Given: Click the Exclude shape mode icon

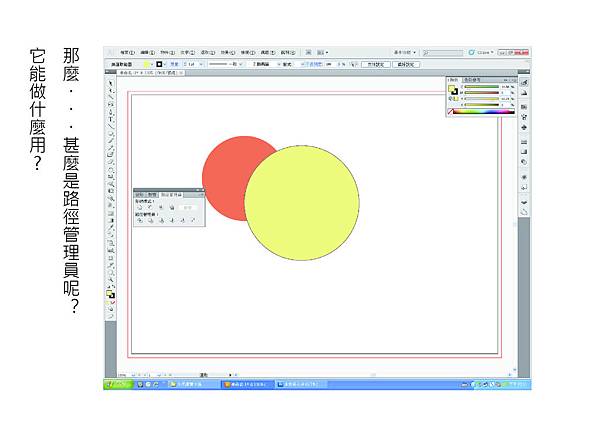Looking at the screenshot, I should 172,207.
